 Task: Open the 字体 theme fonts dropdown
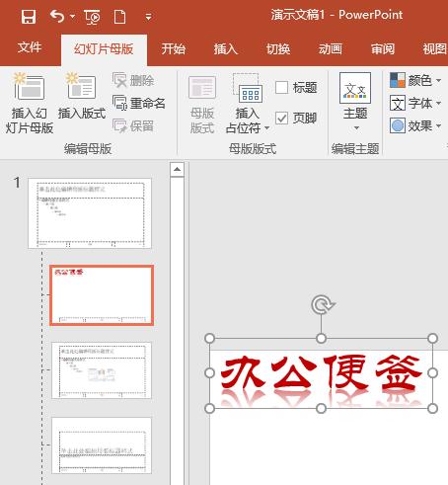click(x=415, y=103)
